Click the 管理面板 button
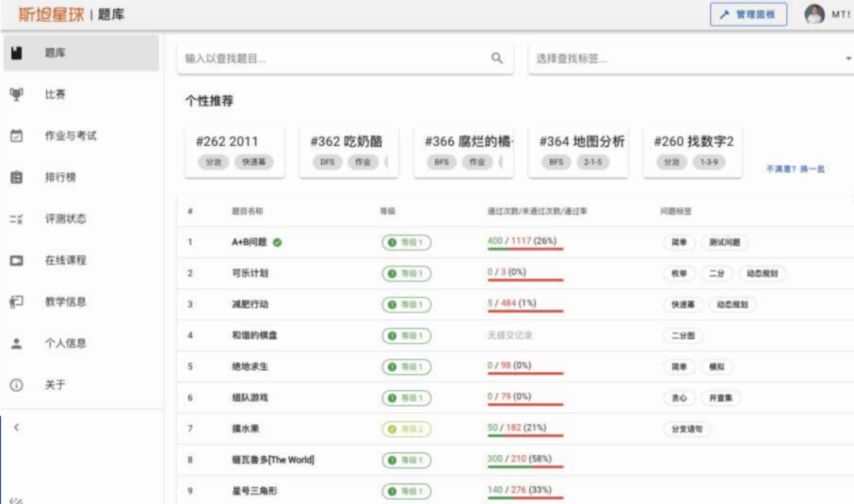Screen dimensions: 854x504 [748, 14]
